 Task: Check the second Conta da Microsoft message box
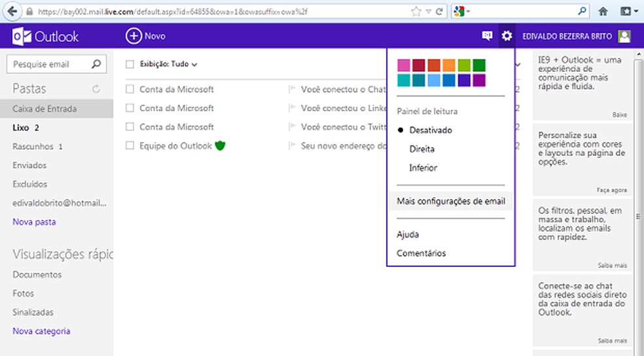tap(130, 108)
